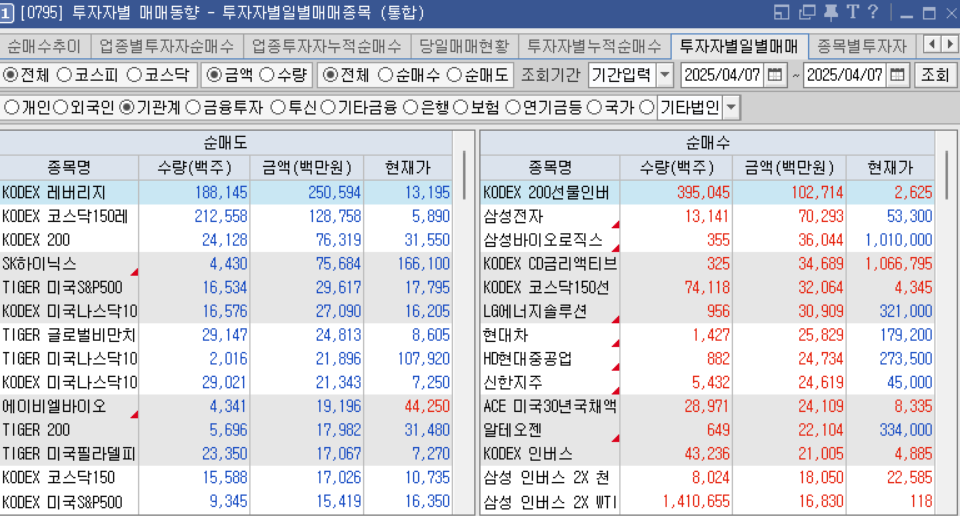Click the 수량(백주) header in 순매수 table
Image resolution: width=960 pixels, height=516 pixels.
tap(677, 167)
